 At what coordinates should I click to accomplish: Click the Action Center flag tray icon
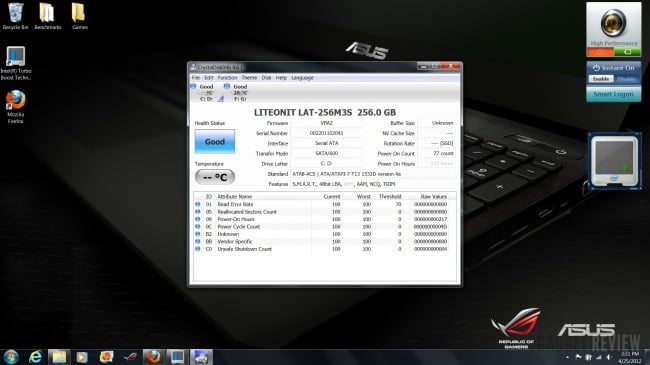click(x=578, y=357)
